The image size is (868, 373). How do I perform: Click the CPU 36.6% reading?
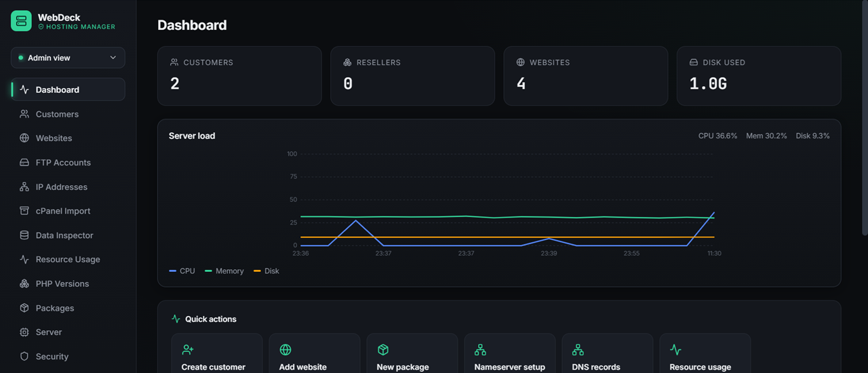(717, 136)
